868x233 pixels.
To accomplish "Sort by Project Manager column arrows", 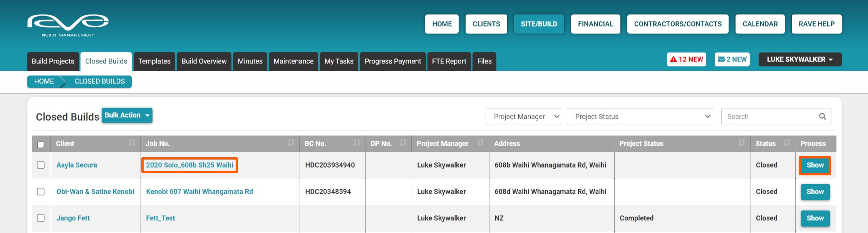I will pyautogui.click(x=480, y=143).
